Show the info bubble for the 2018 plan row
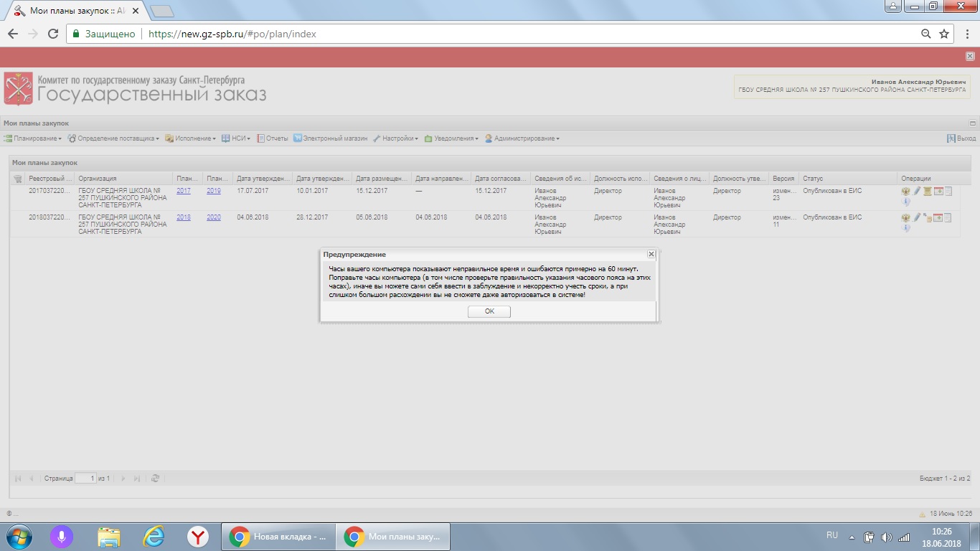 (x=905, y=228)
